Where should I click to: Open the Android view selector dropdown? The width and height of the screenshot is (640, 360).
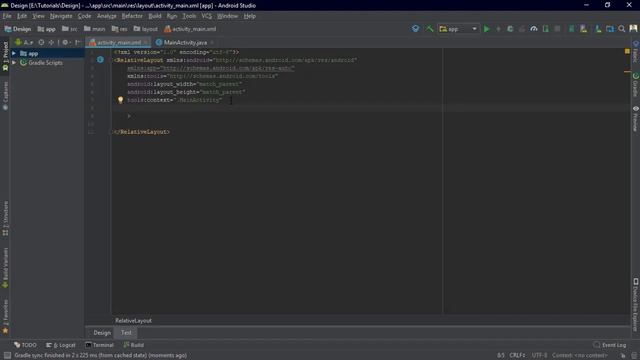[x=24, y=42]
